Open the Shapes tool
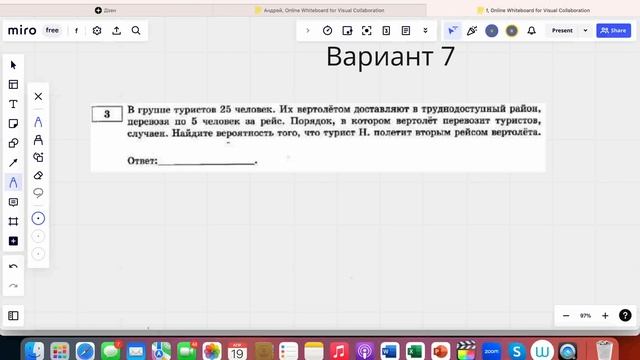640x360 pixels. [x=13, y=143]
